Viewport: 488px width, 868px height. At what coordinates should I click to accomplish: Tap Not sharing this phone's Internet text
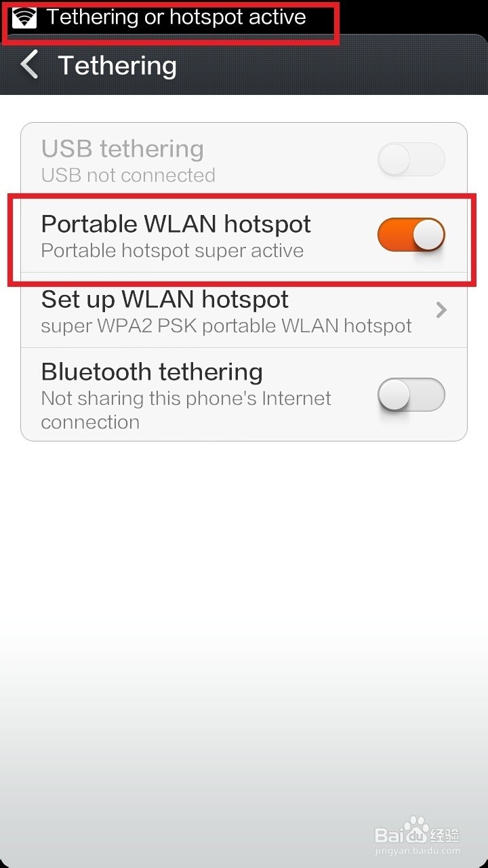coord(186,398)
